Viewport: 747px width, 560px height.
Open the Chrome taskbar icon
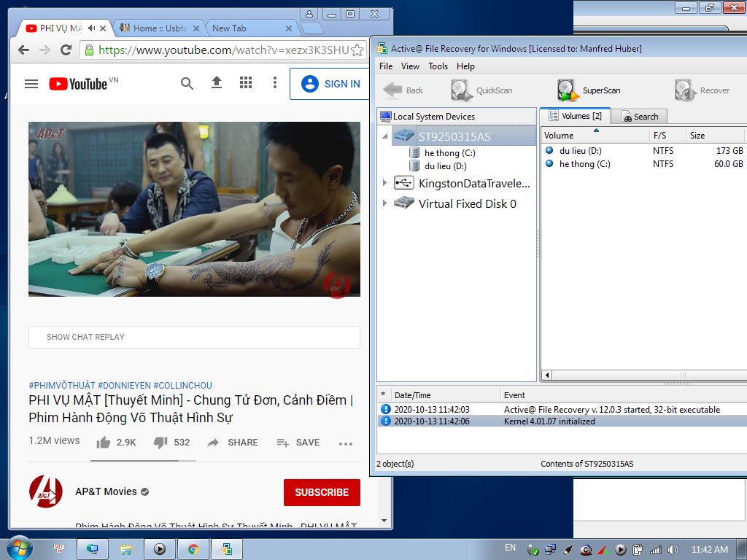click(x=193, y=549)
